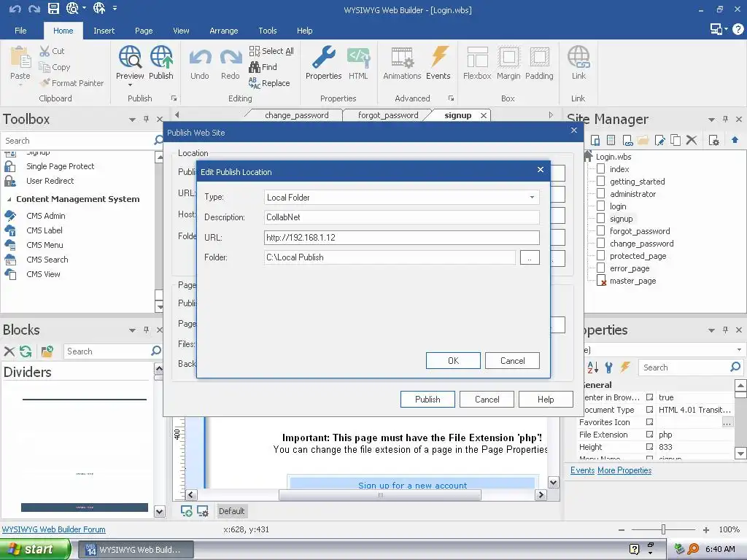Toggle the administrator page checkbox
Screen dimensions: 747x560
[x=601, y=193]
